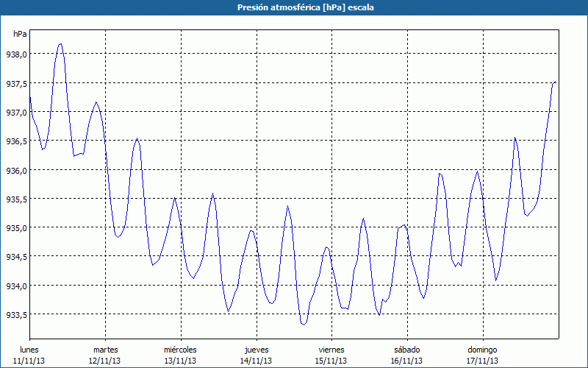The image size is (588, 368).
Task: Click the 11/11/13 date label
Action: [29, 361]
